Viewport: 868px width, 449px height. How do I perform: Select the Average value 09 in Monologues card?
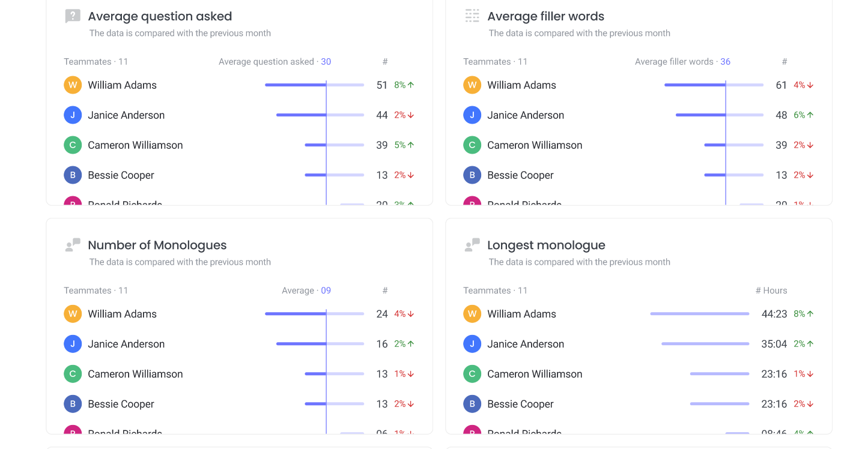pos(326,290)
